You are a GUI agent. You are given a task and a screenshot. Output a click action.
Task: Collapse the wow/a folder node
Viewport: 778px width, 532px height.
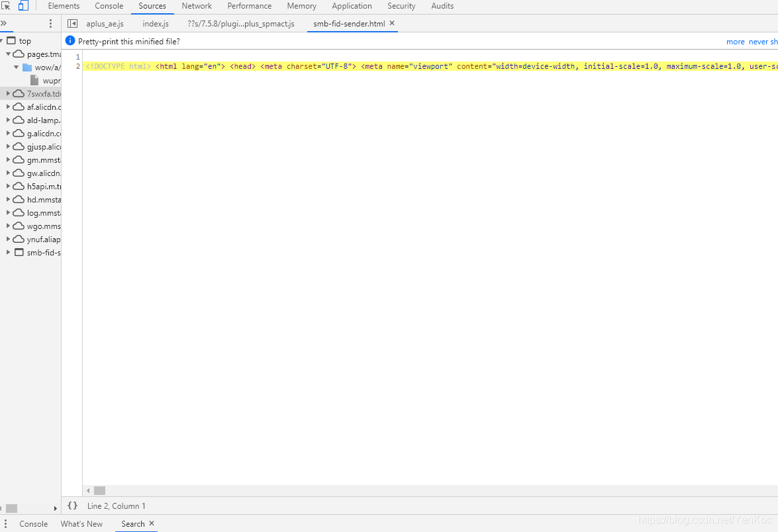click(x=17, y=67)
